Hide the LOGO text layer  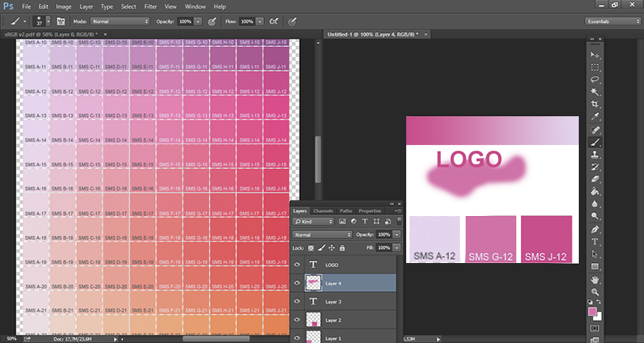[x=297, y=265]
